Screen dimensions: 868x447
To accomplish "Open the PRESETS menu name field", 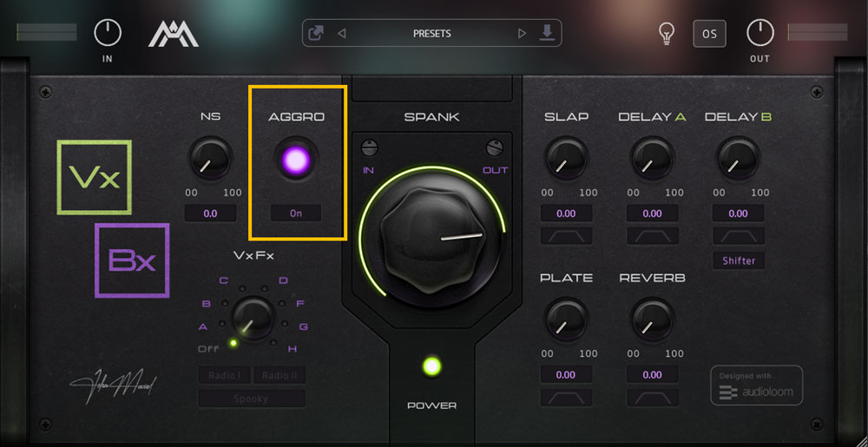I will click(x=431, y=34).
